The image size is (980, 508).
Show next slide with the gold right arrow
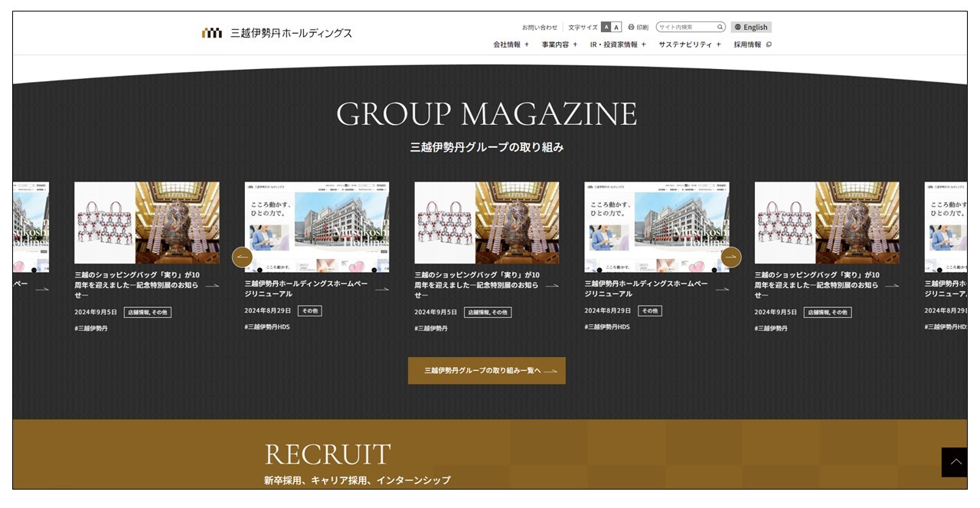pos(731,257)
